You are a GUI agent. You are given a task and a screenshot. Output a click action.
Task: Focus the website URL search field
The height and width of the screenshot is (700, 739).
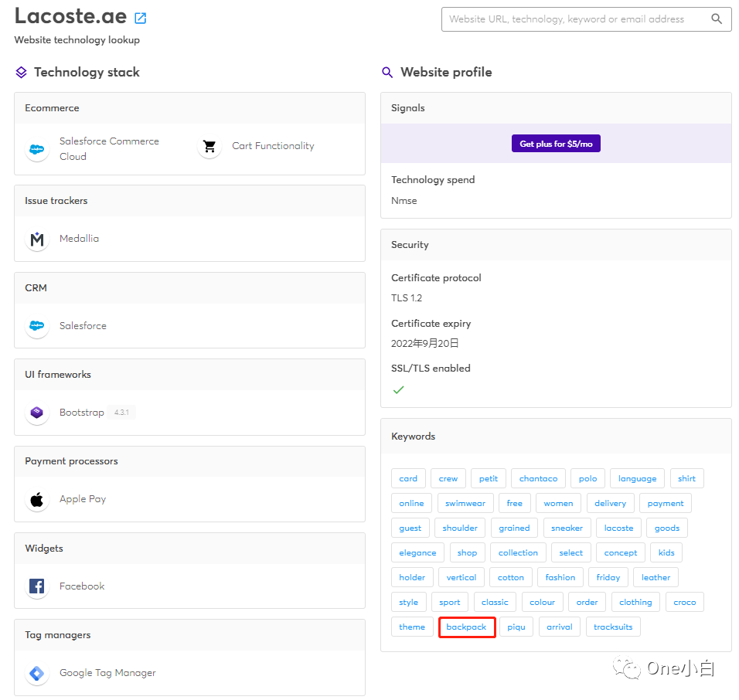point(586,19)
